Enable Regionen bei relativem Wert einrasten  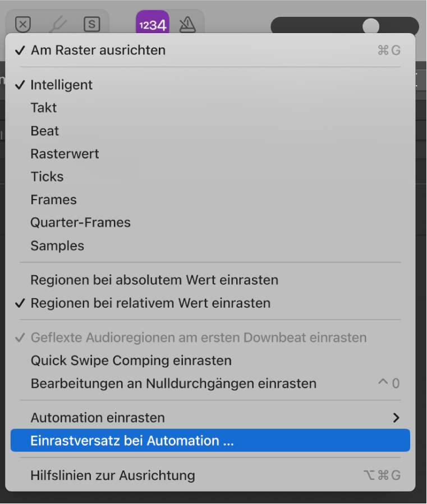point(150,303)
